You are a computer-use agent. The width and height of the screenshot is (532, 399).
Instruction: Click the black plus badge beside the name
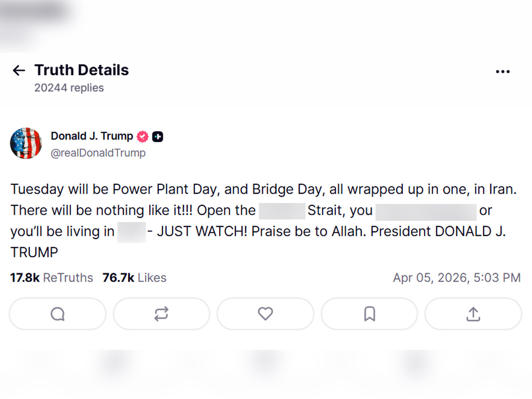pyautogui.click(x=158, y=137)
